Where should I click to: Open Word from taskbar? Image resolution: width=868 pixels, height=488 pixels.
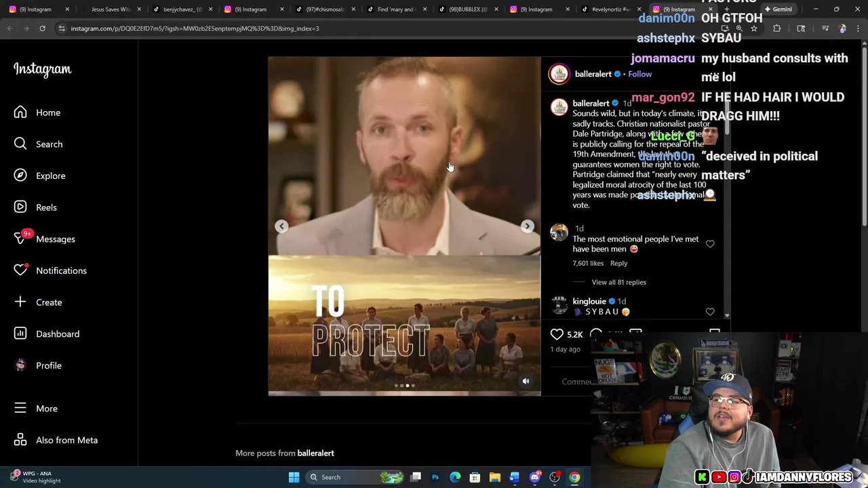click(x=515, y=477)
